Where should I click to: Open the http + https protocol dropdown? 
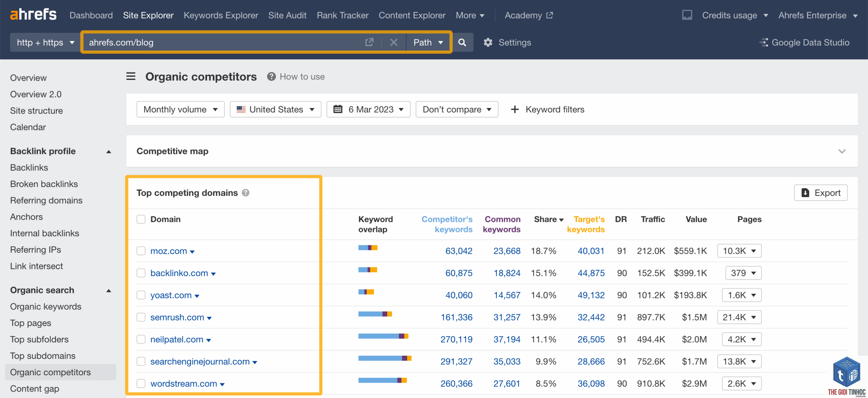tap(45, 42)
